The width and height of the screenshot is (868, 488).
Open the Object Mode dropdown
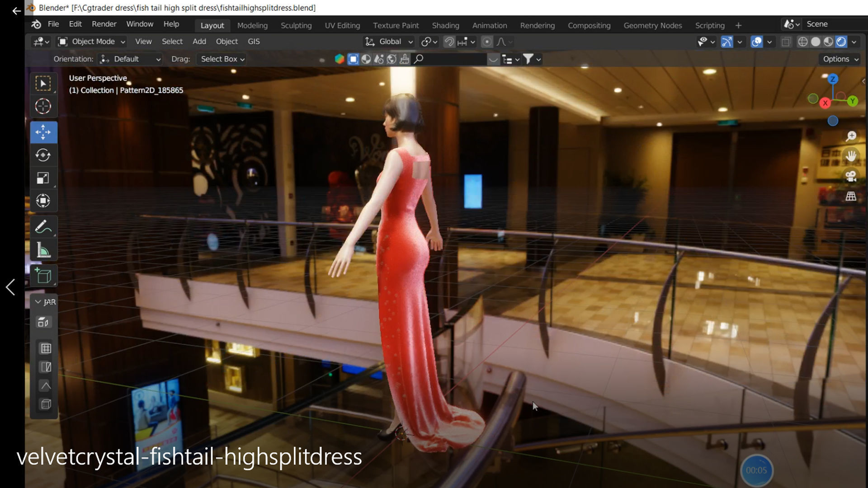click(92, 42)
